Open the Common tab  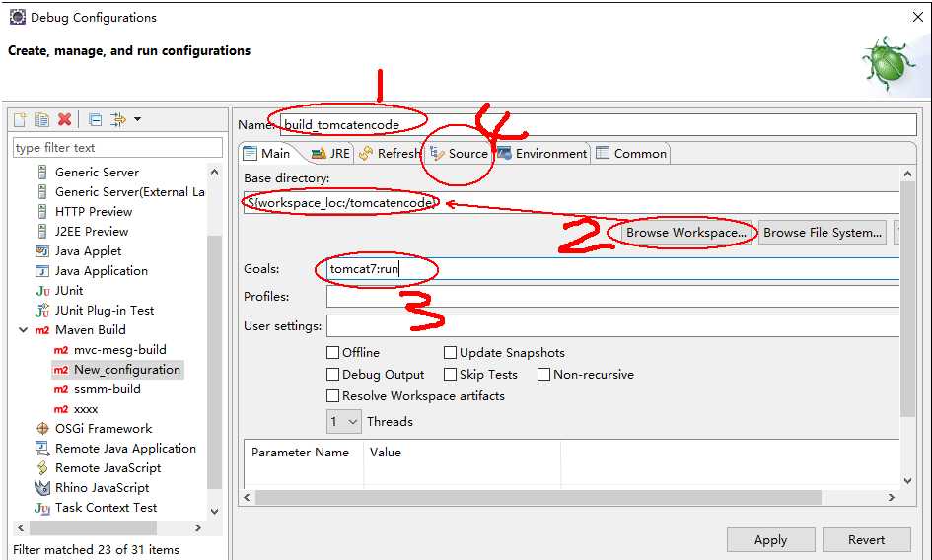coord(630,154)
